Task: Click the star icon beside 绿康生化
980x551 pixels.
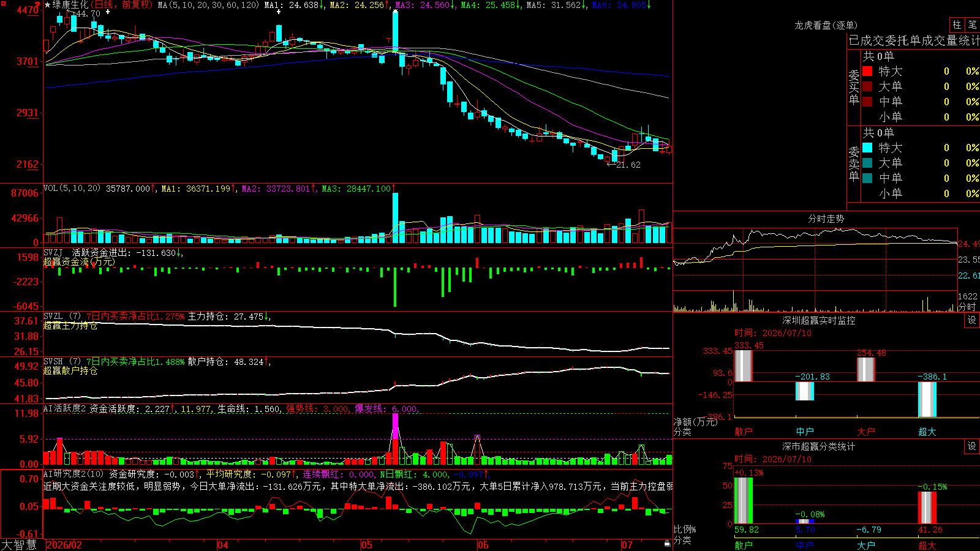Action: click(x=48, y=5)
